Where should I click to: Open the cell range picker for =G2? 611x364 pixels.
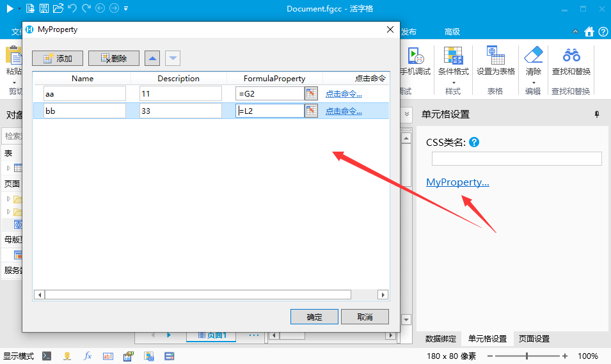(311, 93)
